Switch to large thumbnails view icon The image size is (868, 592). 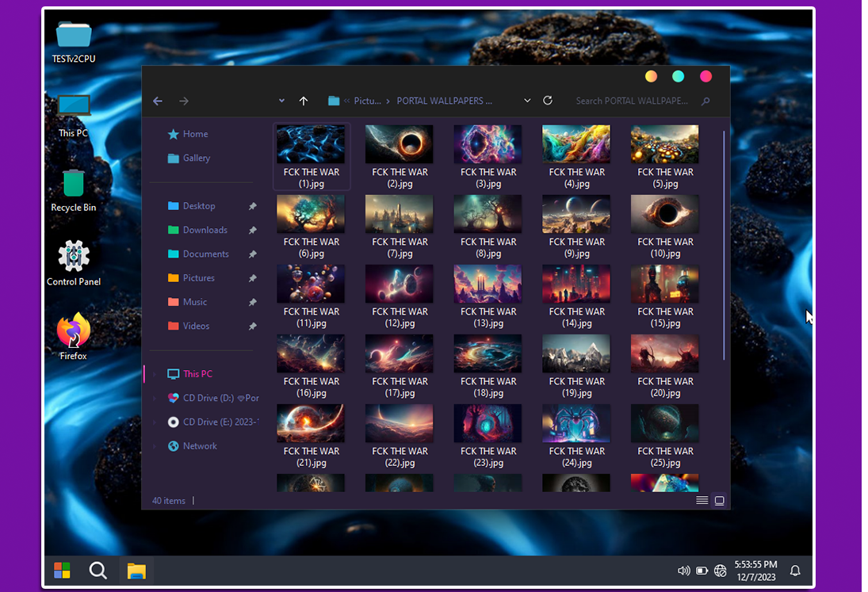point(719,501)
